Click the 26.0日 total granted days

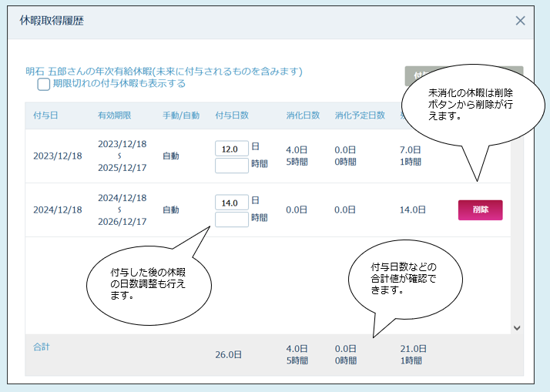(x=228, y=355)
